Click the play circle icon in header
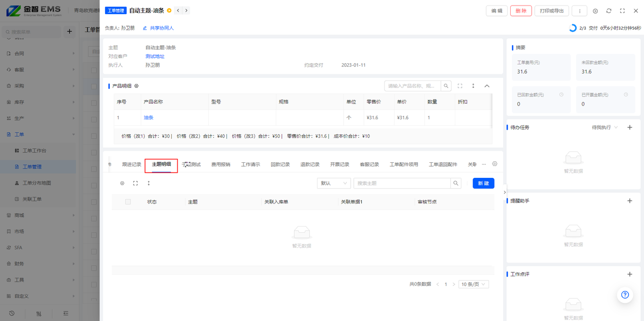 [595, 11]
